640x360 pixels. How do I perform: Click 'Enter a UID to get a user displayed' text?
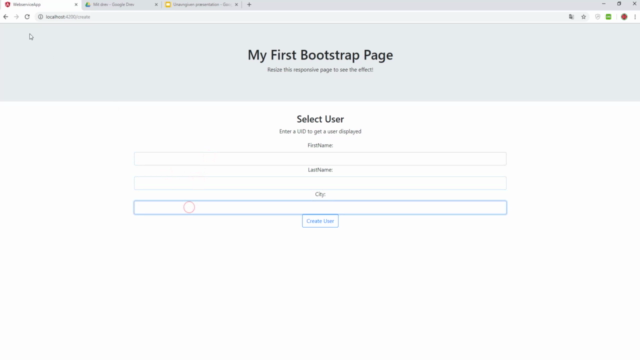point(320,131)
